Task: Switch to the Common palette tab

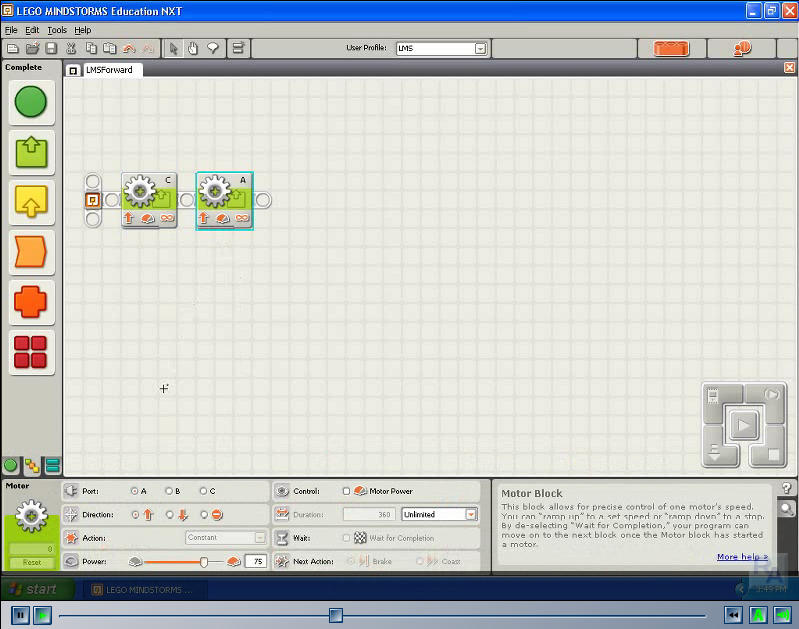Action: point(10,465)
